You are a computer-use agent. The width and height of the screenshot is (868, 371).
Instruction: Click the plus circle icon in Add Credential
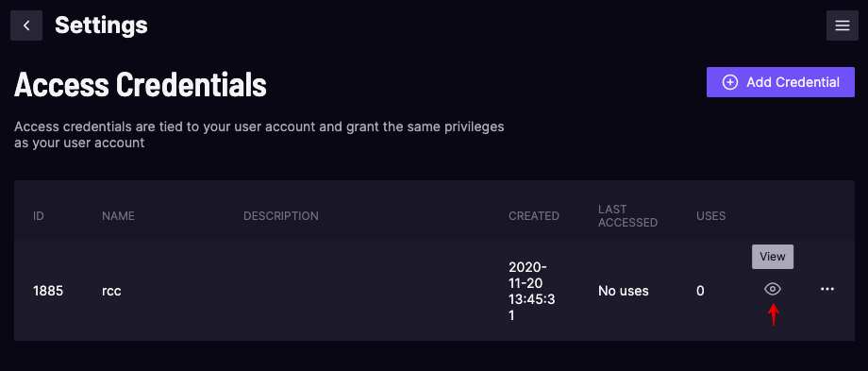pos(730,82)
